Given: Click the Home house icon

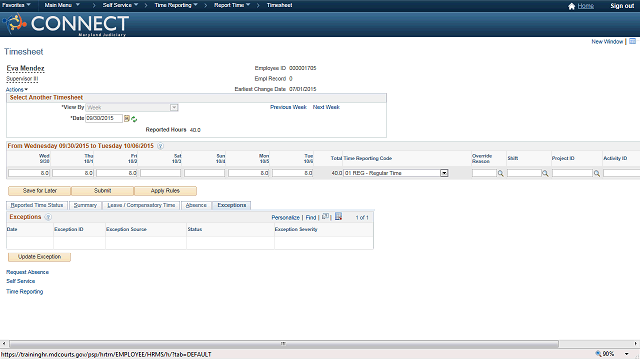Looking at the screenshot, I should click(571, 6).
